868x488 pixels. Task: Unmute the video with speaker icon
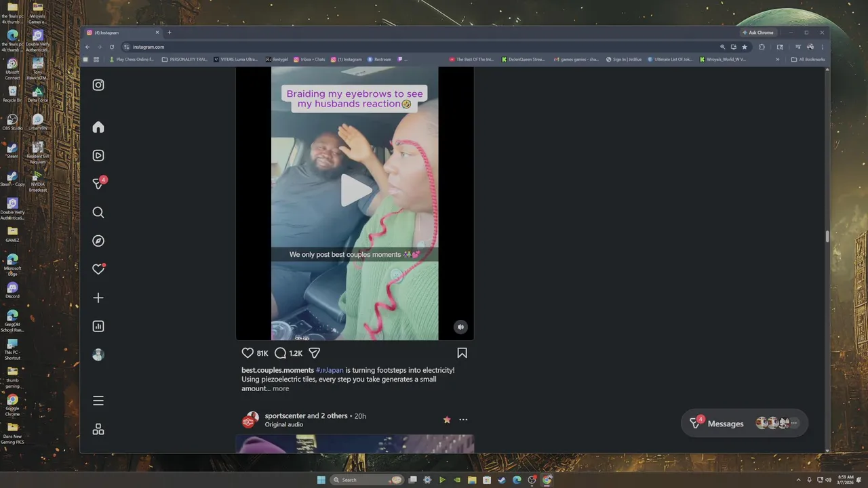click(460, 327)
